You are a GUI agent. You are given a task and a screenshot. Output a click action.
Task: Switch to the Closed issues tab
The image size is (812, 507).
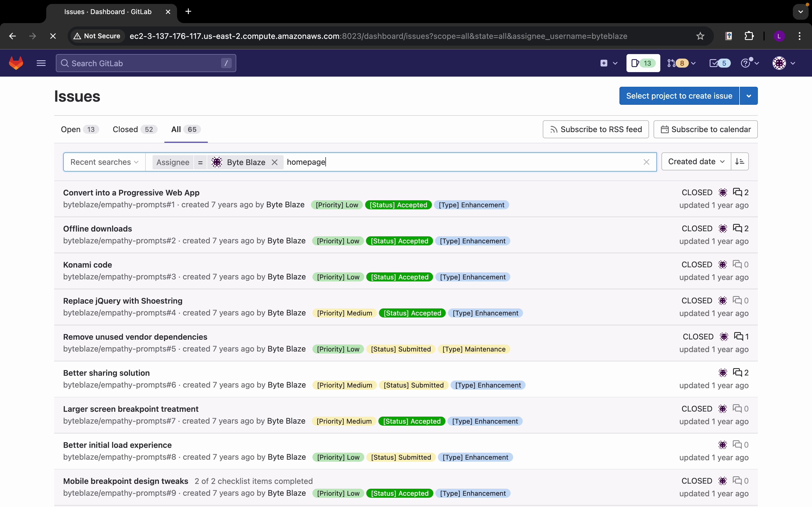pos(134,130)
